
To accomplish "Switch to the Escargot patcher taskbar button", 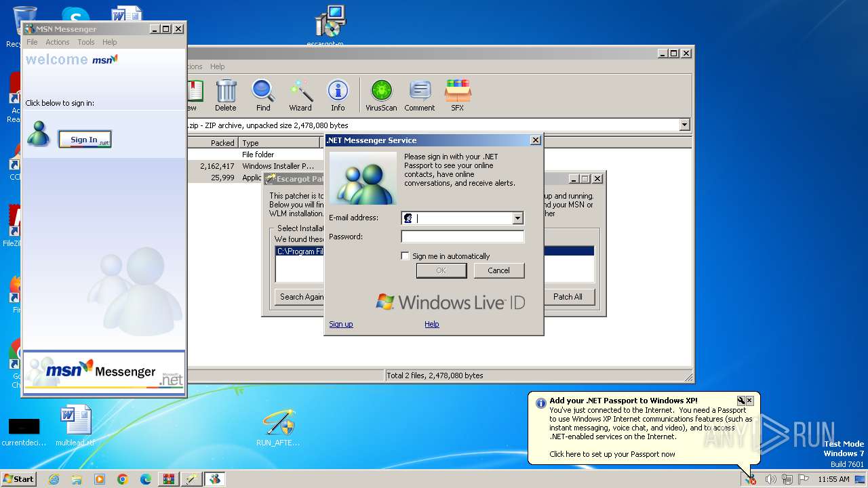I will point(192,479).
